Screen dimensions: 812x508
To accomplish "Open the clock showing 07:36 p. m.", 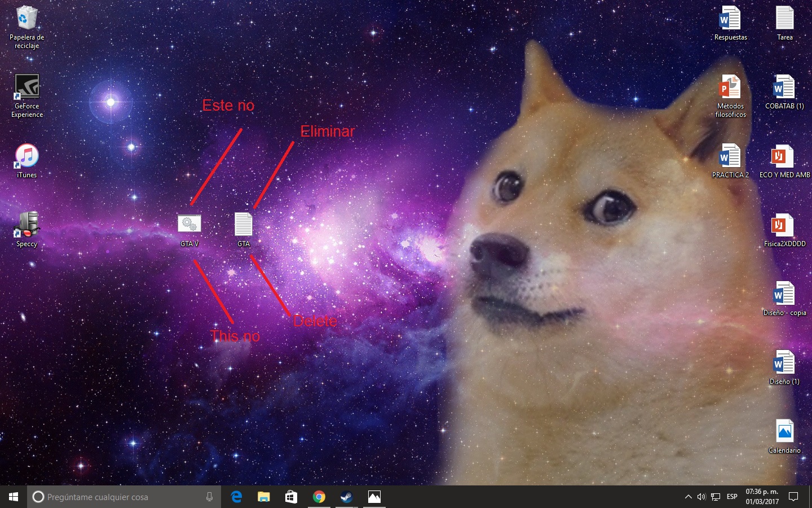I will tap(762, 497).
